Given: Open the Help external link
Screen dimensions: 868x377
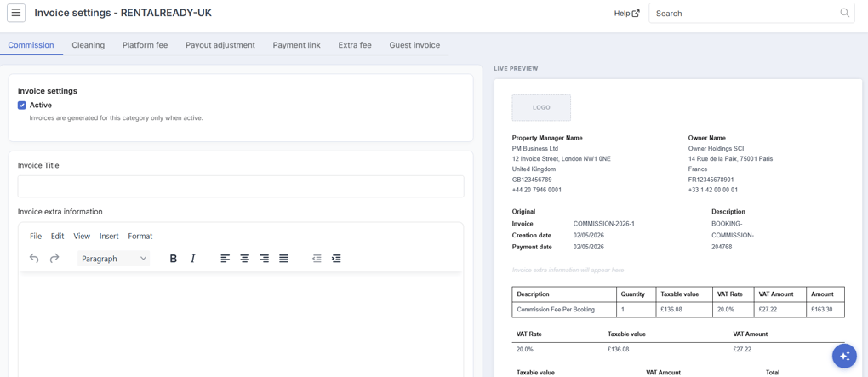Looking at the screenshot, I should tap(626, 14).
